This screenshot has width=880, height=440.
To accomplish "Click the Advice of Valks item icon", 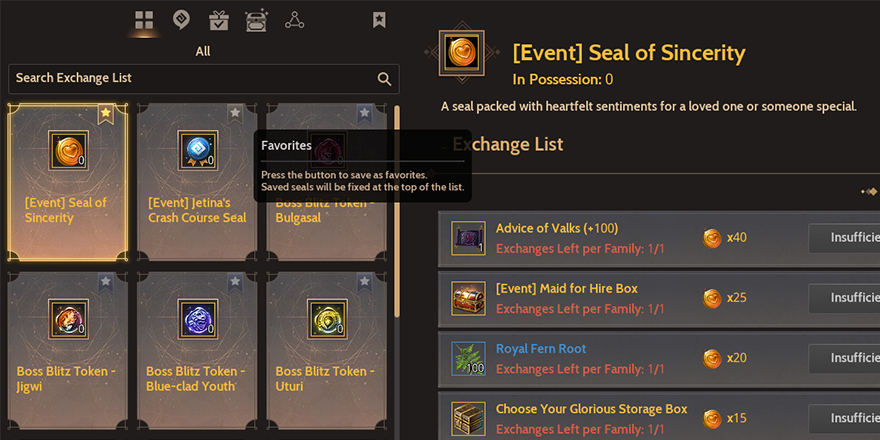I will [468, 238].
